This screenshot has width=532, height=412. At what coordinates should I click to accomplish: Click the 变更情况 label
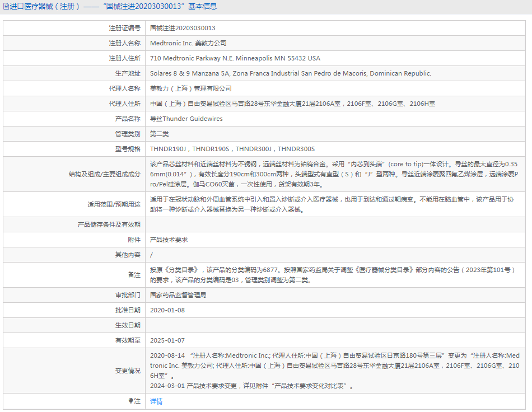(128, 371)
